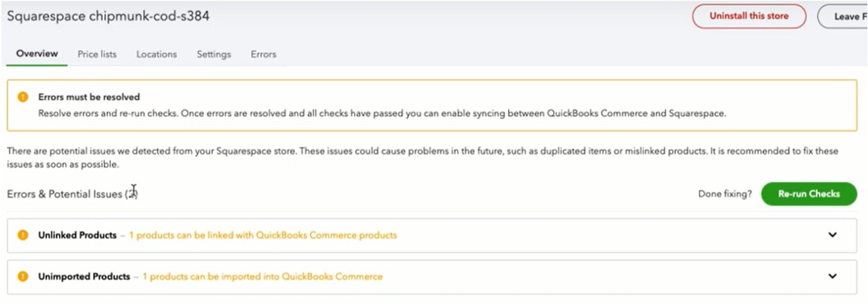Go to the Locations tab
The height and width of the screenshot is (303, 868).
(156, 54)
